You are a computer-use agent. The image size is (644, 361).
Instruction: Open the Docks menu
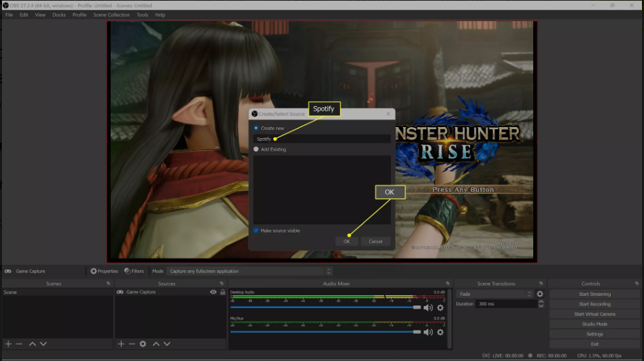[x=58, y=15]
